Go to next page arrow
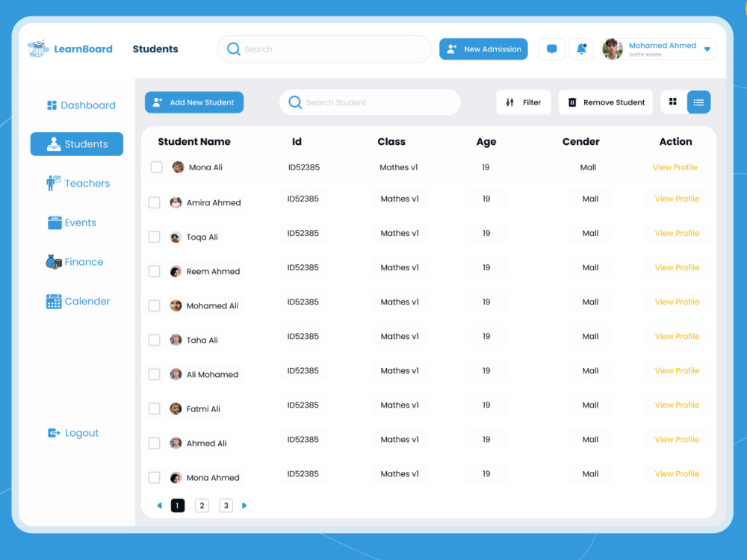This screenshot has height=560, width=747. tap(244, 505)
